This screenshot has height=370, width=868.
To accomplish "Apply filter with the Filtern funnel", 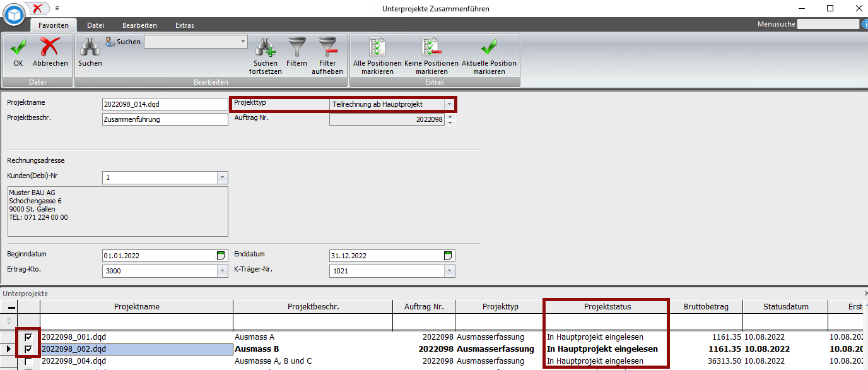I will tap(296, 47).
